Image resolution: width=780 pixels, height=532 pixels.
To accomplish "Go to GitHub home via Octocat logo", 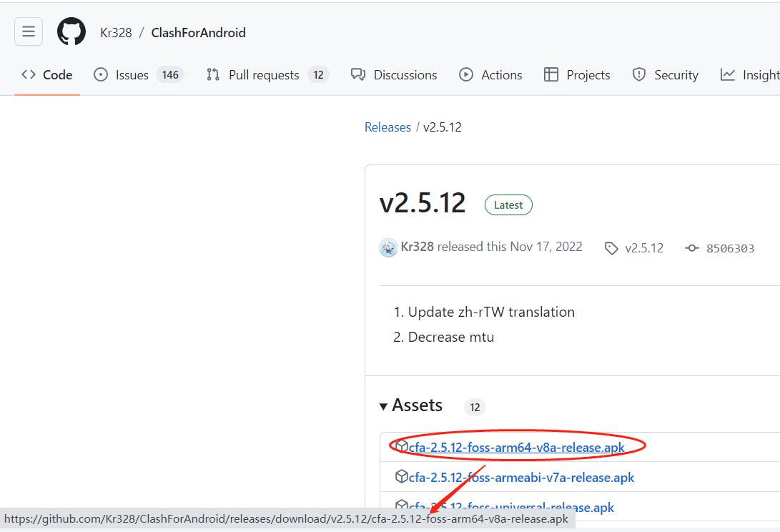I will tap(71, 31).
